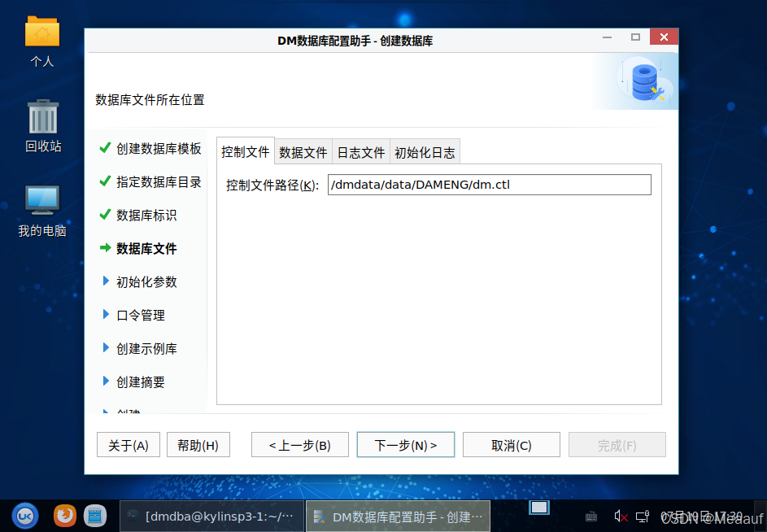This screenshot has height=532, width=767.
Task: Click the 数据库文件所在位置 heading
Action: 150,100
